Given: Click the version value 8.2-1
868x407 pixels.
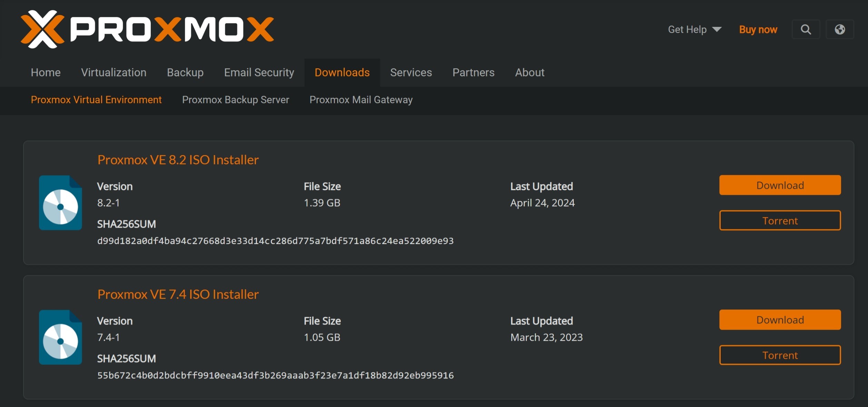Looking at the screenshot, I should coord(108,203).
